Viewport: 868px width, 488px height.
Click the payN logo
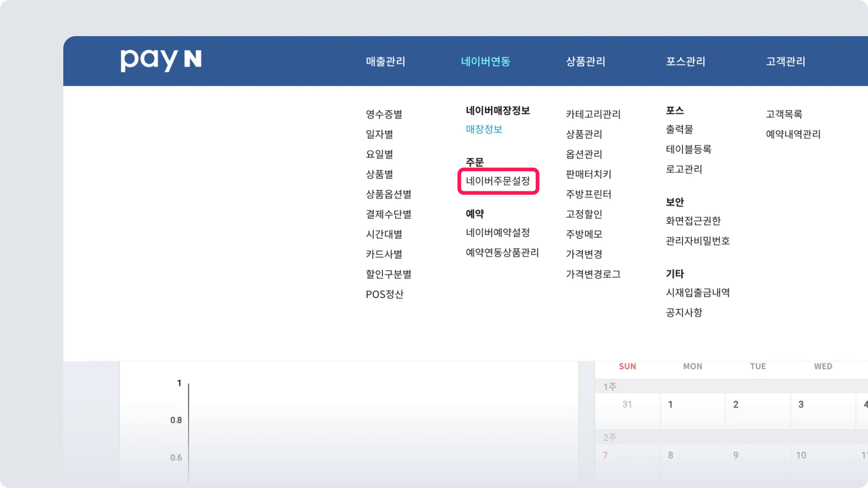pos(161,61)
